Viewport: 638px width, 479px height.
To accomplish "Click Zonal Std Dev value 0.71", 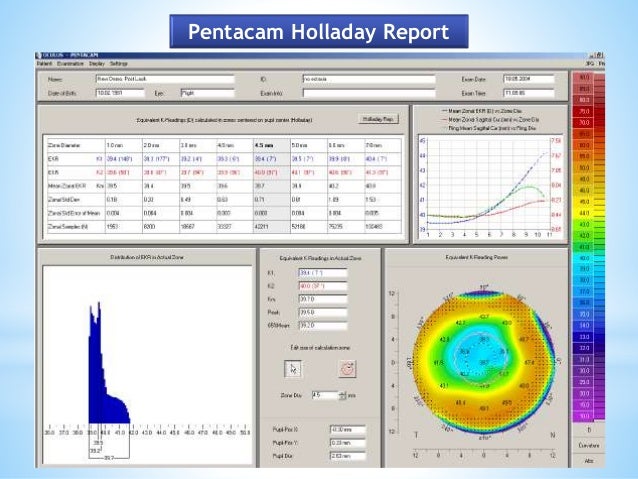I will 259,199.
